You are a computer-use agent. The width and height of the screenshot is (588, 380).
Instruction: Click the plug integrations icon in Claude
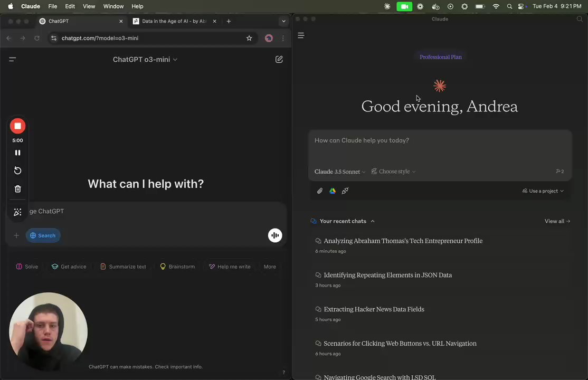pyautogui.click(x=345, y=191)
